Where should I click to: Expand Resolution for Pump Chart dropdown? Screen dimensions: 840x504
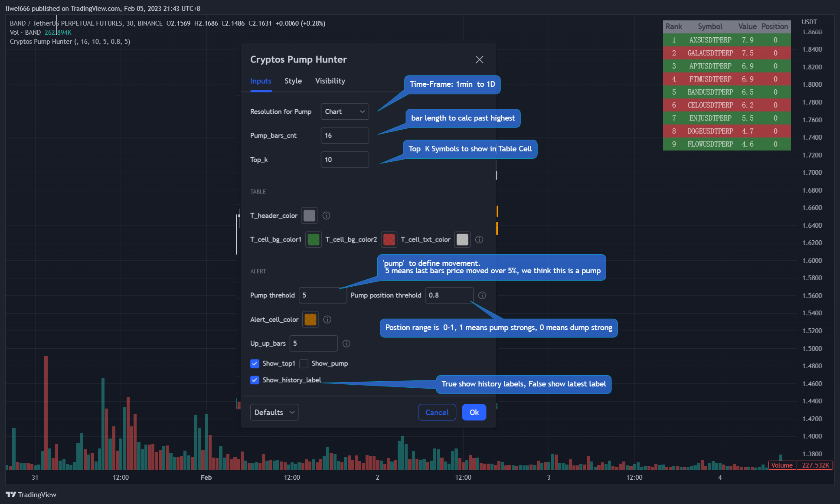point(345,111)
